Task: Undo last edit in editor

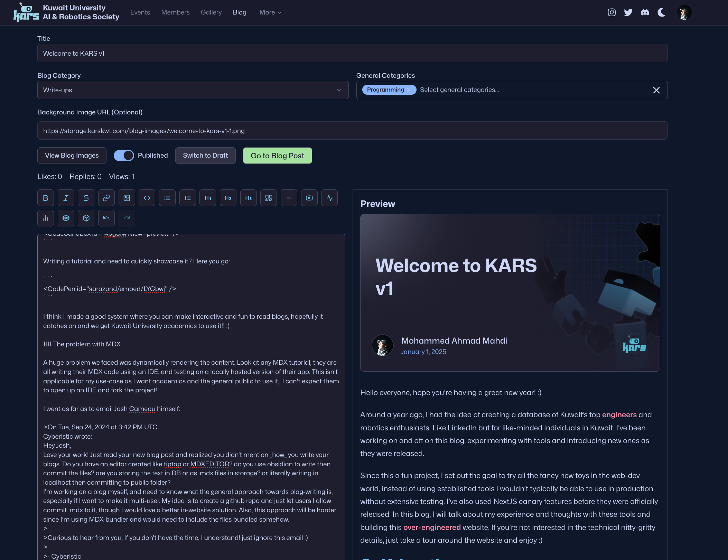Action: 106,218
